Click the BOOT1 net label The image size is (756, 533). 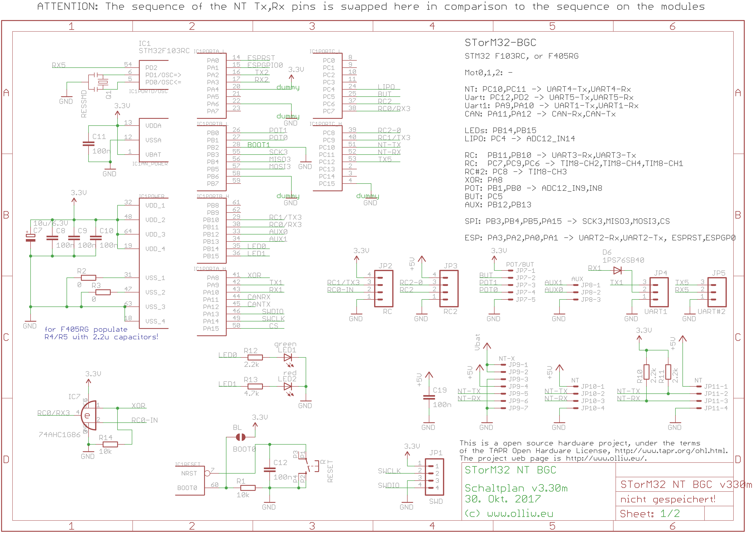click(258, 145)
